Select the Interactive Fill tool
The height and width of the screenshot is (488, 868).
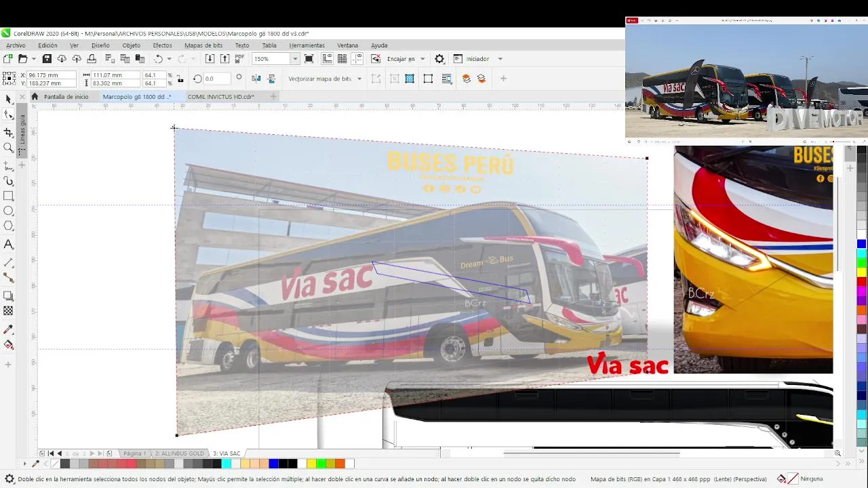tap(8, 344)
